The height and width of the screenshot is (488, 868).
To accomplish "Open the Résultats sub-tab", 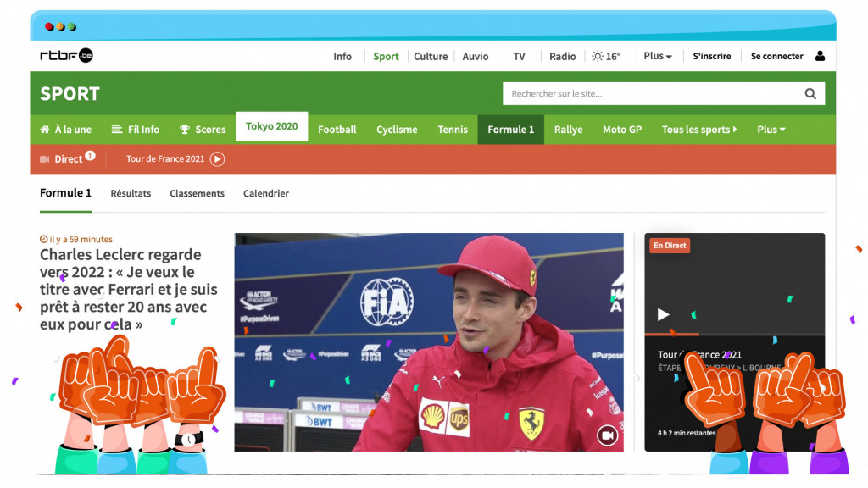I will (x=131, y=193).
